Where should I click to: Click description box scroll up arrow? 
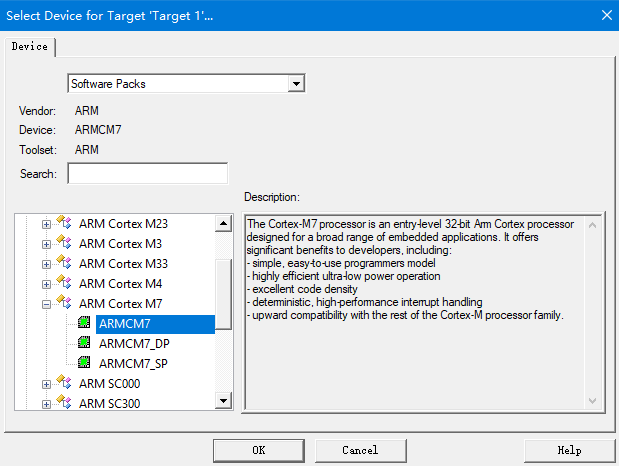click(592, 225)
